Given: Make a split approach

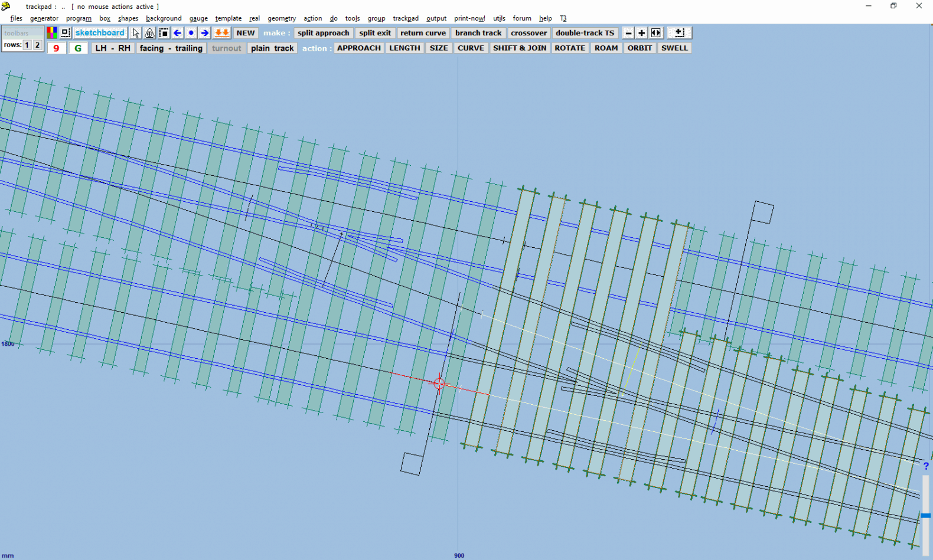Looking at the screenshot, I should point(324,33).
